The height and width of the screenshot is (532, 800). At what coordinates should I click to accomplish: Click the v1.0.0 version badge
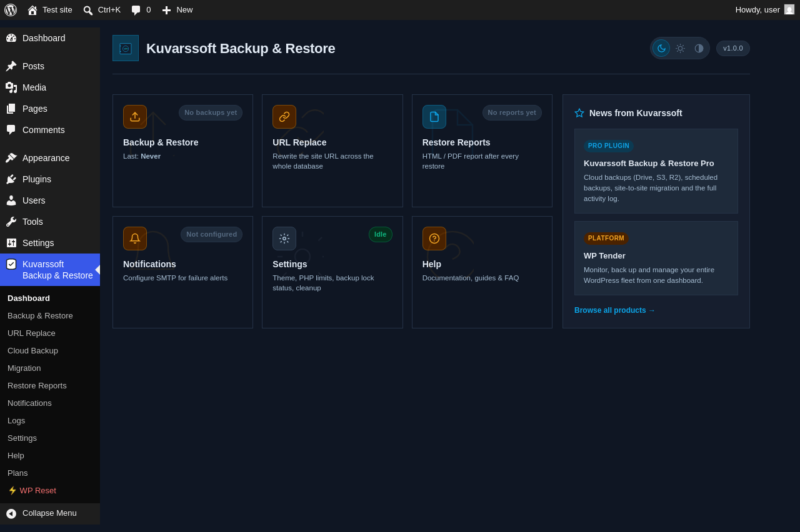733,48
